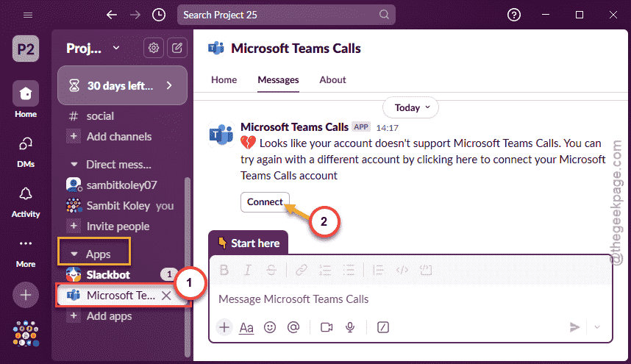631x364 pixels.
Task: Switch to the About tab
Action: coord(333,79)
